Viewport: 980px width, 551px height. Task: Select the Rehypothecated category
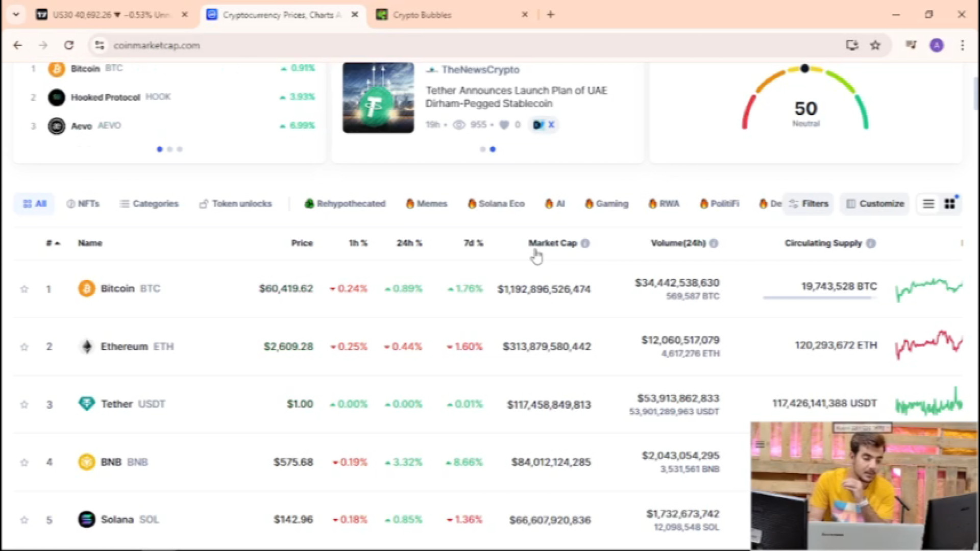pos(345,204)
